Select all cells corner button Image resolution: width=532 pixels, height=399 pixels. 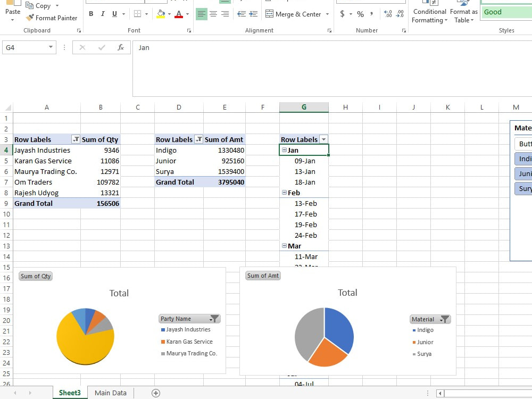(x=7, y=107)
